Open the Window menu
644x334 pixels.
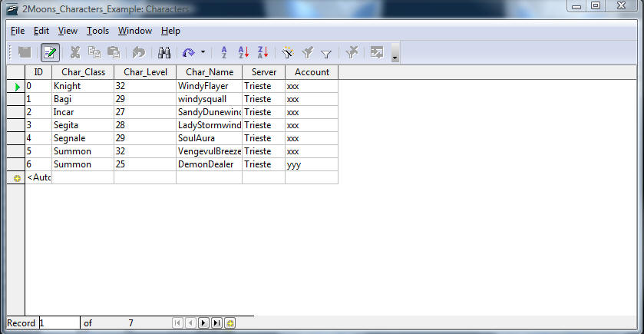click(134, 31)
